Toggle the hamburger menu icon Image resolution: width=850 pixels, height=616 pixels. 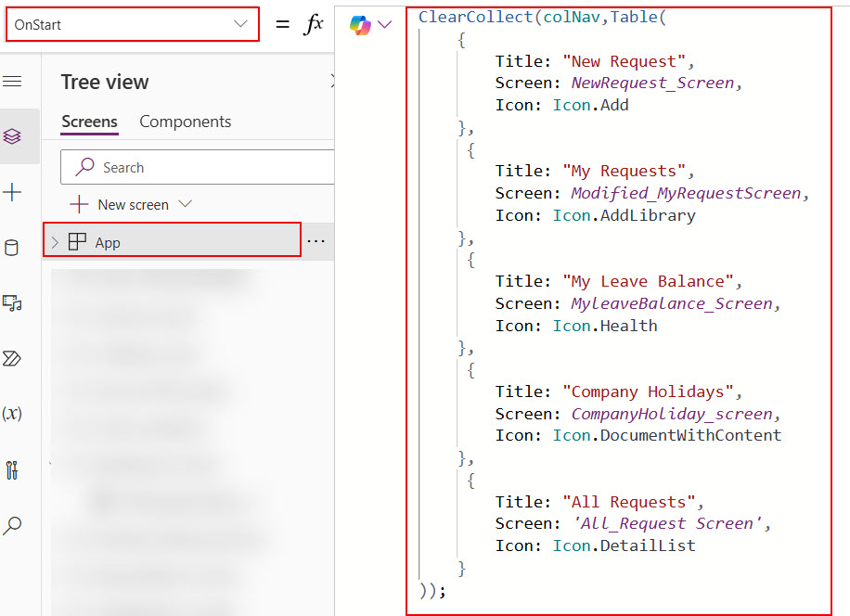[x=12, y=82]
